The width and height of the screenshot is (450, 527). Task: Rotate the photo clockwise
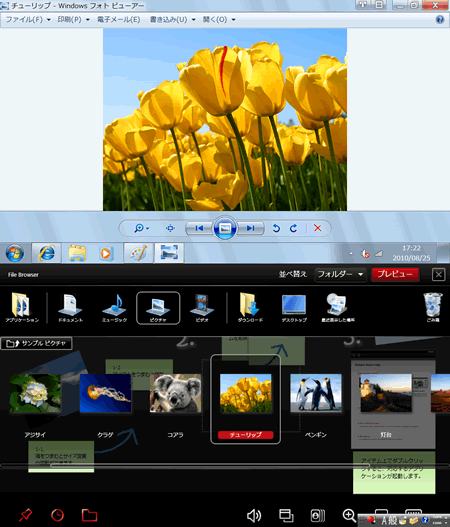point(293,228)
